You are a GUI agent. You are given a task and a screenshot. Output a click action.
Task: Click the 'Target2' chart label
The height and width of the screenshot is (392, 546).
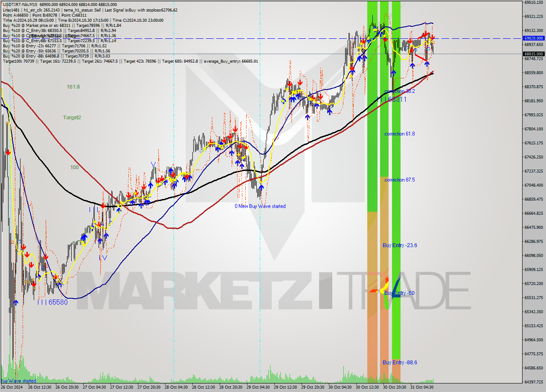72,118
